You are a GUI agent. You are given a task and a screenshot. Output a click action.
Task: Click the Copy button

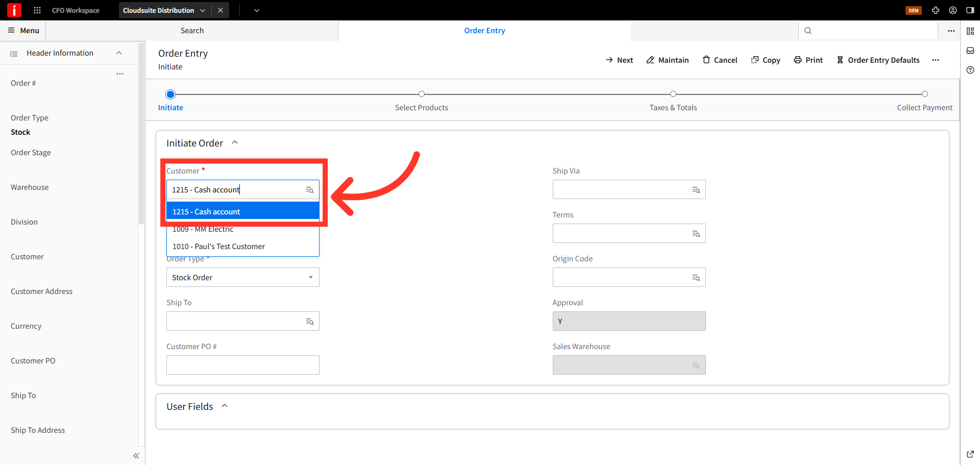point(766,60)
